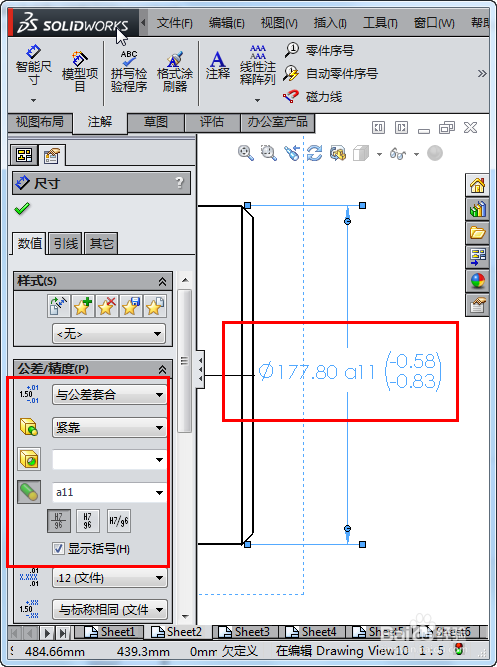Select the 其它 property tab
497x667 pixels.
point(101,243)
